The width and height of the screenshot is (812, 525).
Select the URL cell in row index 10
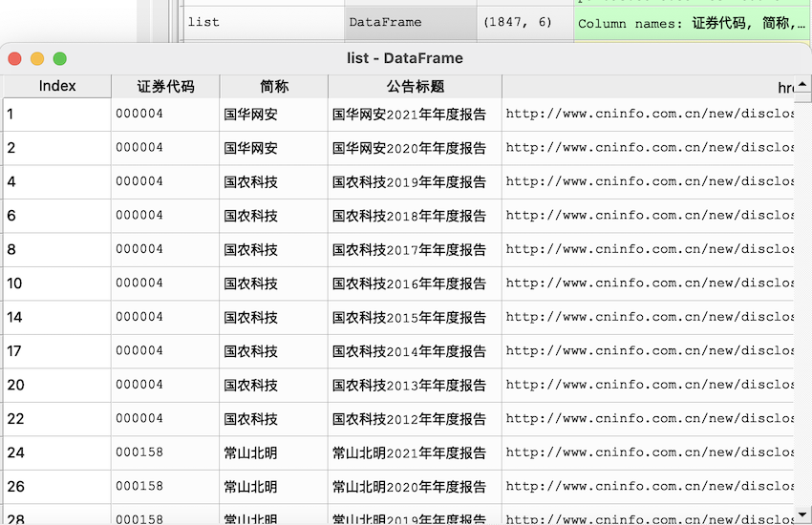click(x=648, y=283)
